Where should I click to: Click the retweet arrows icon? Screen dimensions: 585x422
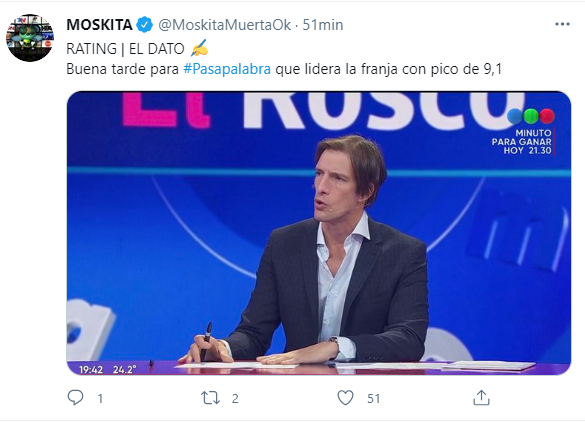210,398
